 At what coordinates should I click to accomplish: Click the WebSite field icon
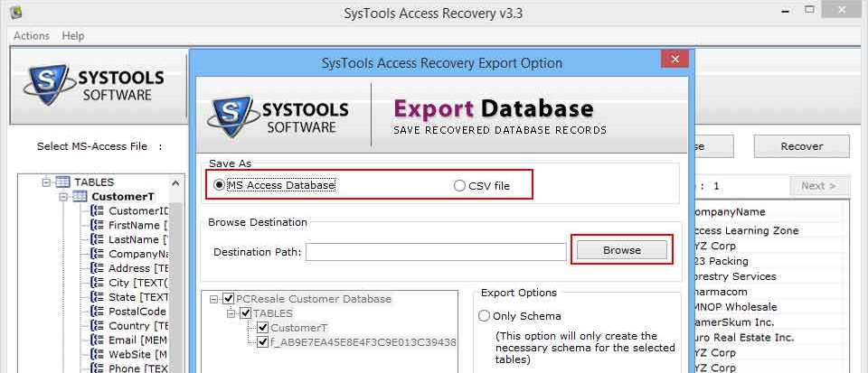tap(97, 354)
